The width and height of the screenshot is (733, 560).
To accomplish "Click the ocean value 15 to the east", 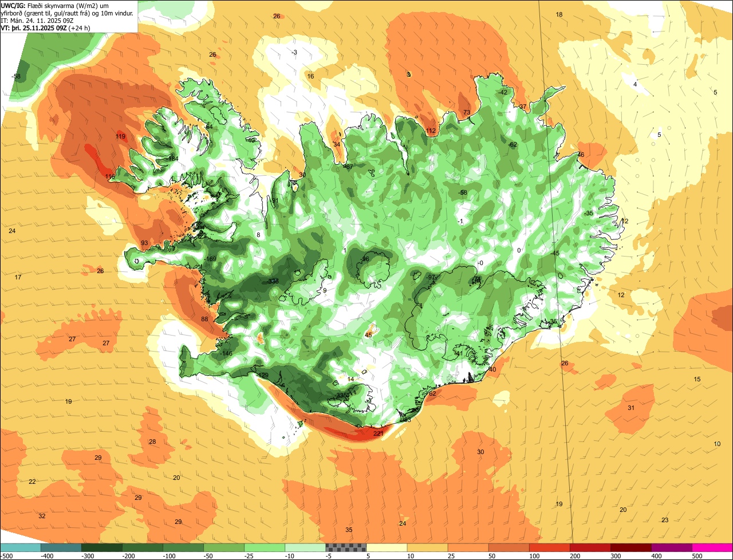I will tap(697, 379).
